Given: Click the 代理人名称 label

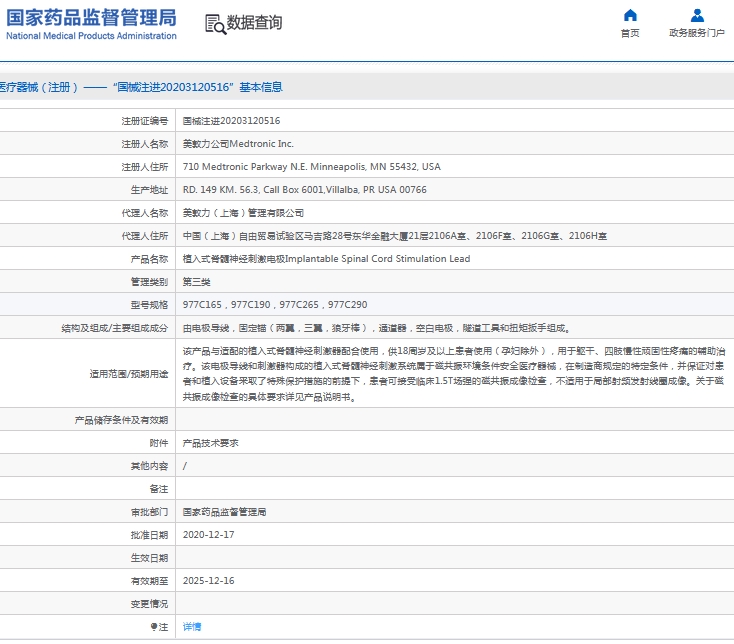Looking at the screenshot, I should pyautogui.click(x=145, y=213).
